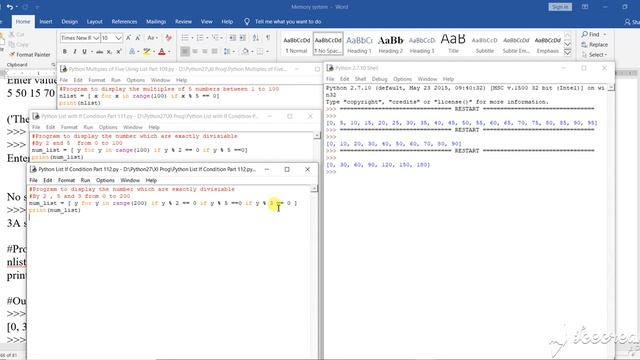The height and width of the screenshot is (360, 640).
Task: Click the Sign in button
Action: click(560, 7)
